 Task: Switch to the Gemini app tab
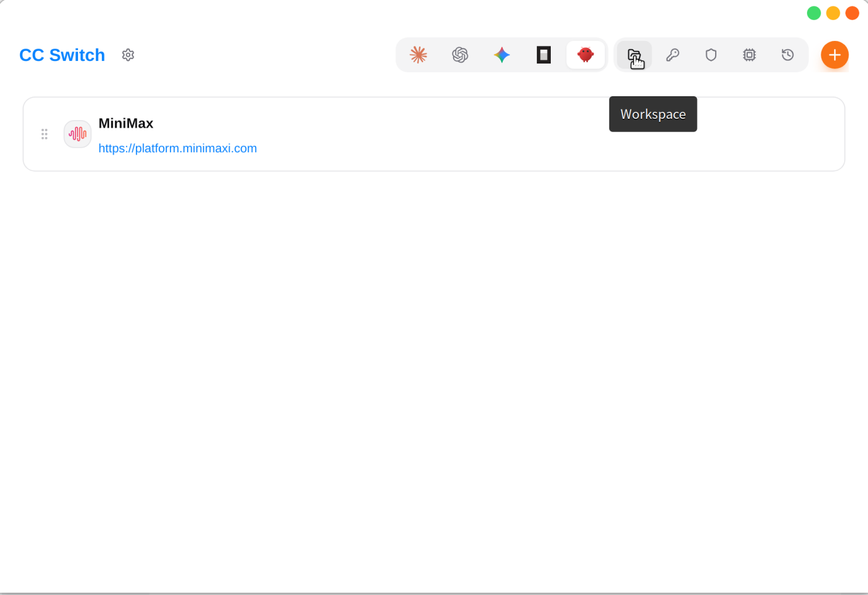pos(502,55)
